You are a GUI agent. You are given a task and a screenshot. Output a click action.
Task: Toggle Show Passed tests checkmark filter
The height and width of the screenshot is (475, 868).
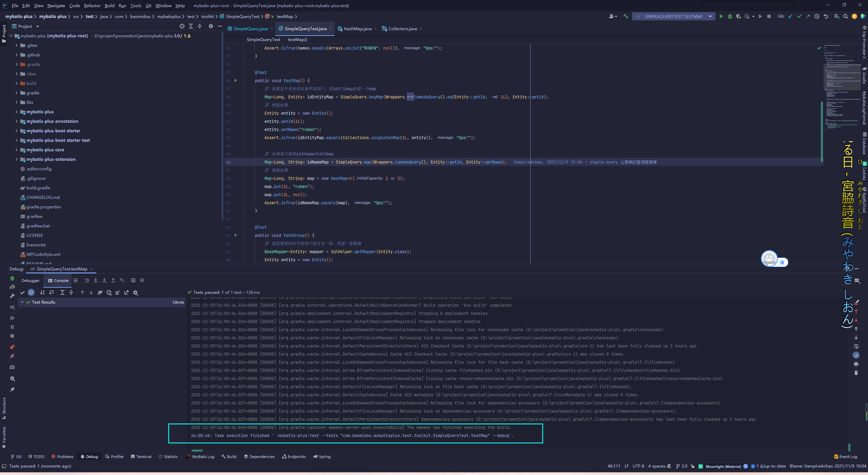point(22,292)
